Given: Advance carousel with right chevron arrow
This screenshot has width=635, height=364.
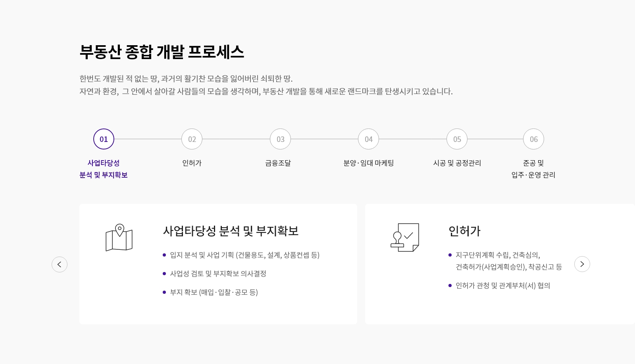Looking at the screenshot, I should coord(582,264).
